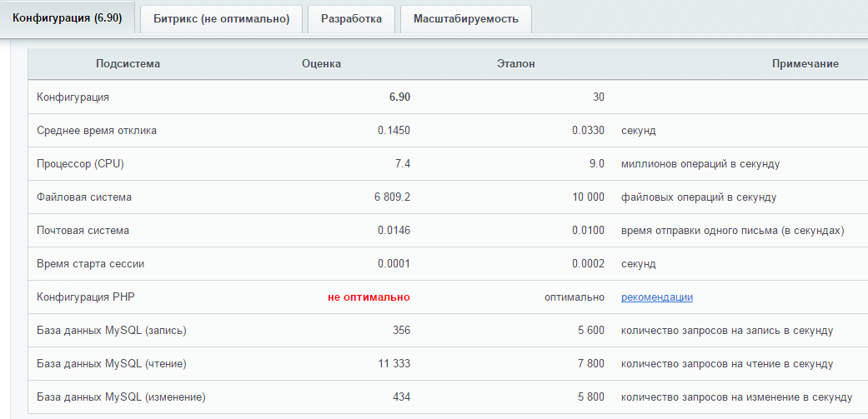Select the Масштабируемость tab
The height and width of the screenshot is (419, 868).
465,19
